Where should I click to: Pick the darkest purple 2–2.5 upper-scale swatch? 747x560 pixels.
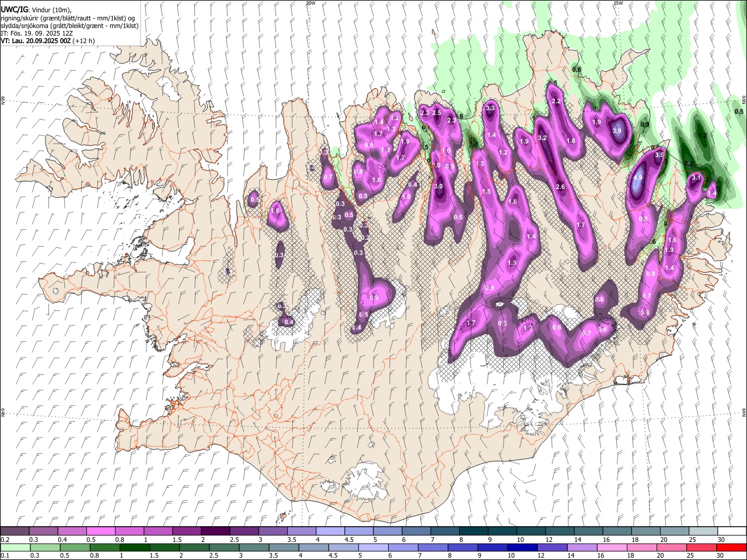tap(215, 531)
